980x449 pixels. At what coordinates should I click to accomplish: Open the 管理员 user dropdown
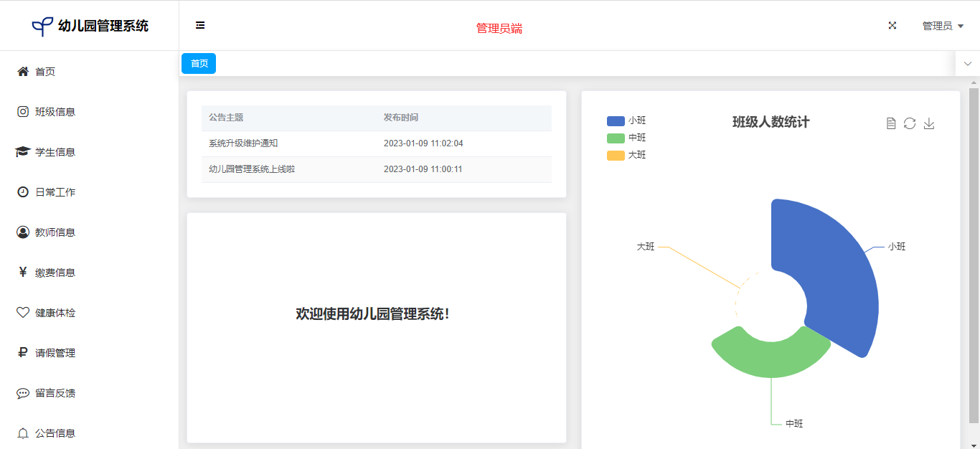pos(942,26)
